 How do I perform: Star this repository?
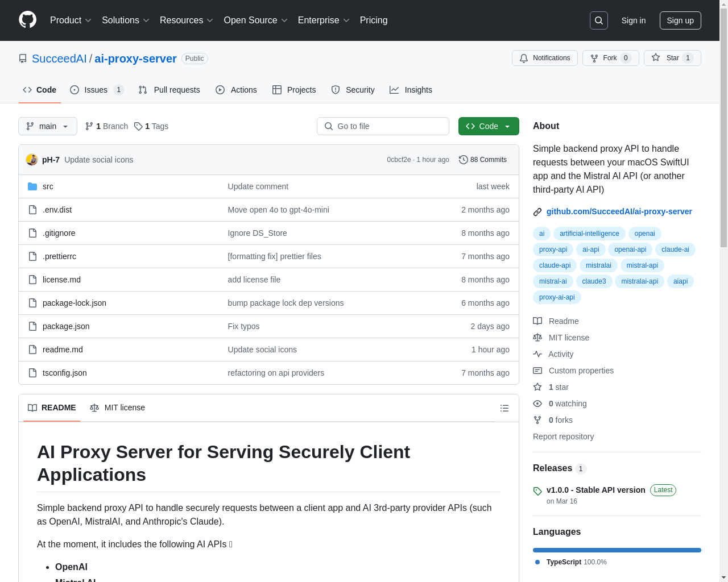tap(672, 58)
